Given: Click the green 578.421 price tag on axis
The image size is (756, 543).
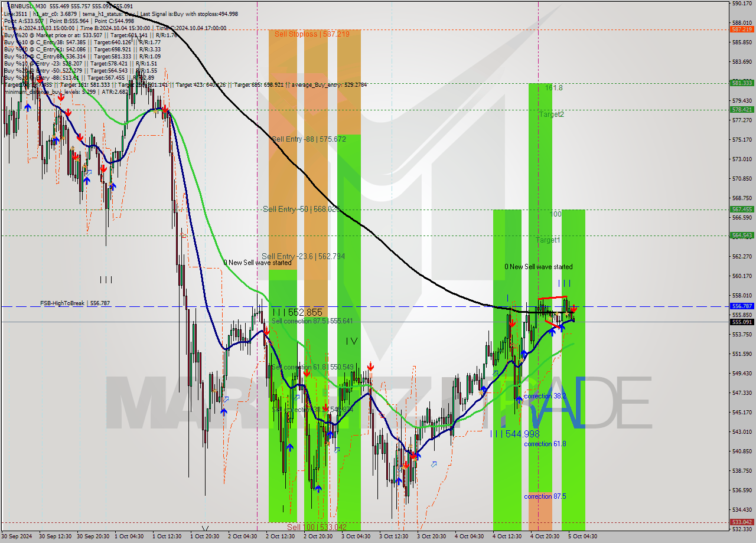Looking at the screenshot, I should [x=742, y=109].
